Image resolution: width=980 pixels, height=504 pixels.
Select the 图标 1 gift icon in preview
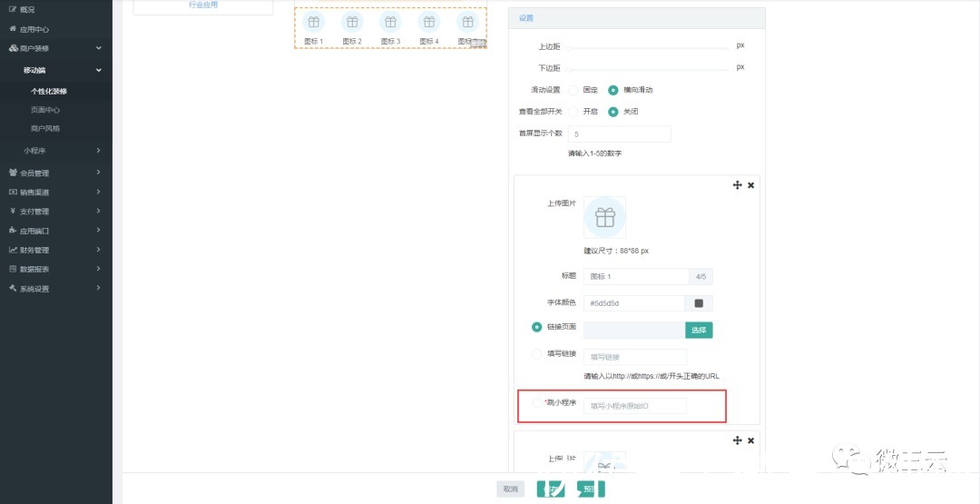coord(314,22)
